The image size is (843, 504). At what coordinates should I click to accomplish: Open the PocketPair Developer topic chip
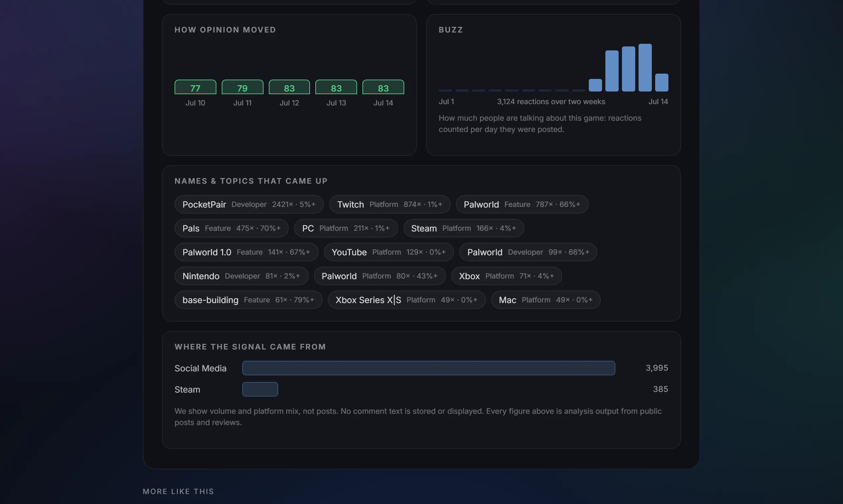(249, 204)
